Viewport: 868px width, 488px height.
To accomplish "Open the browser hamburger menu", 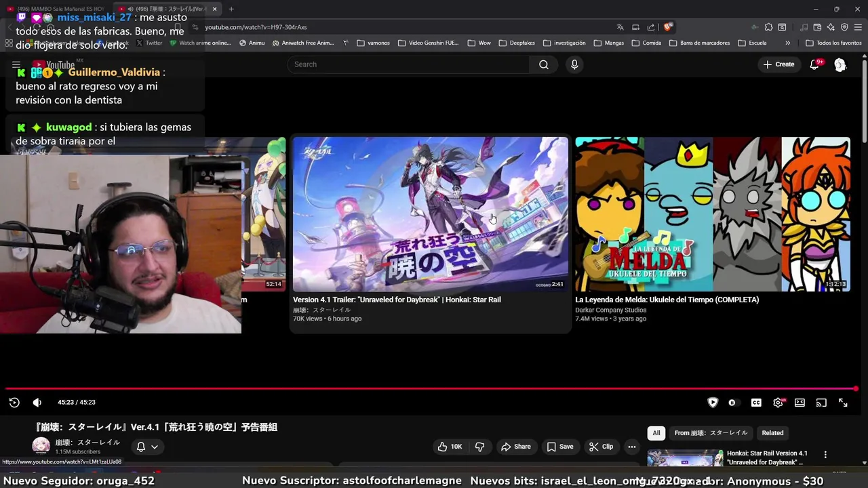I will tap(858, 27).
